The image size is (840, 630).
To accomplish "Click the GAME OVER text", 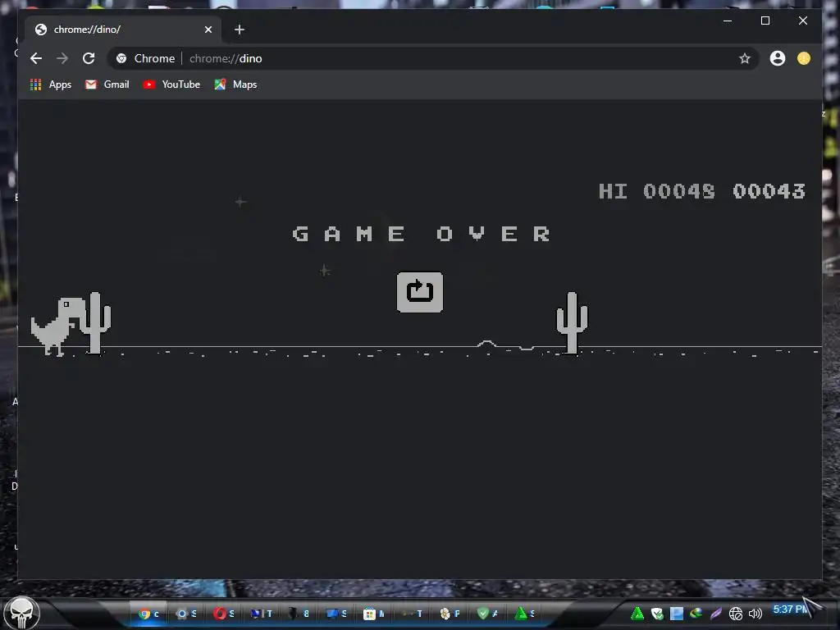I will click(x=422, y=234).
